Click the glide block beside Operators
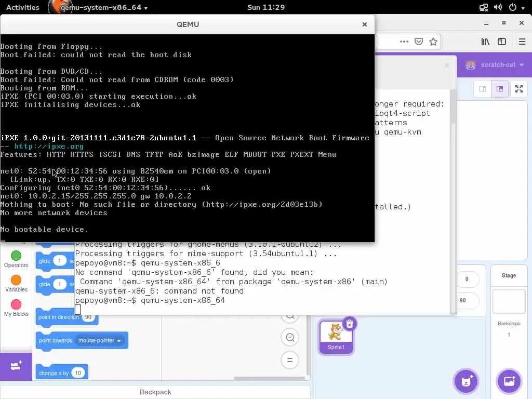 point(55,261)
